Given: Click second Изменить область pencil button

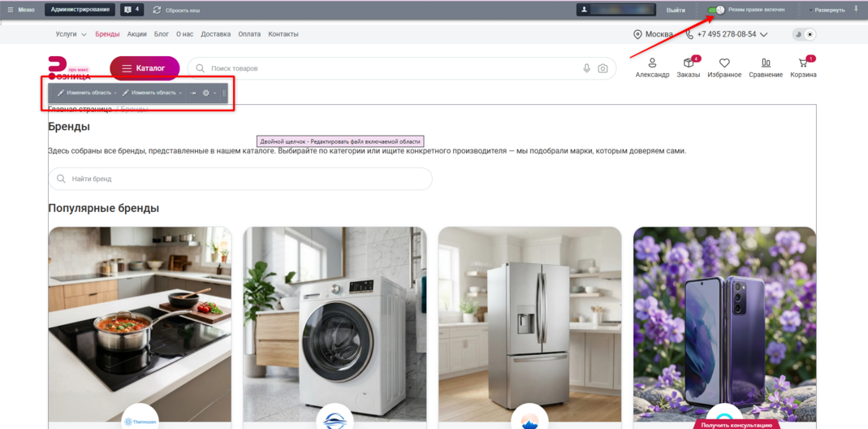Looking at the screenshot, I should pyautogui.click(x=149, y=93).
